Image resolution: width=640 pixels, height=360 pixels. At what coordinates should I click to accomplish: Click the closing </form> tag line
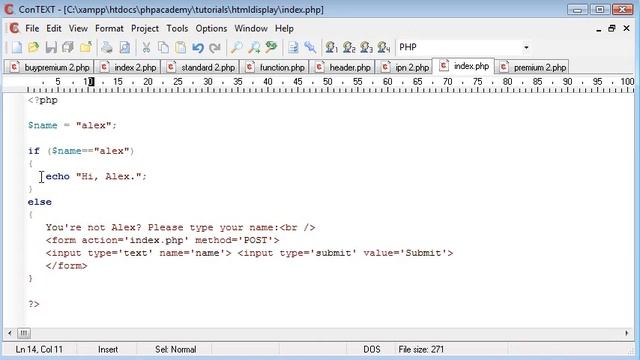(x=67, y=266)
